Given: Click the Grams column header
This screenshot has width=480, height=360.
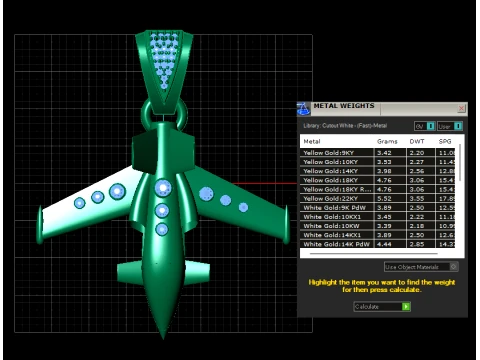Looking at the screenshot, I should tap(387, 141).
